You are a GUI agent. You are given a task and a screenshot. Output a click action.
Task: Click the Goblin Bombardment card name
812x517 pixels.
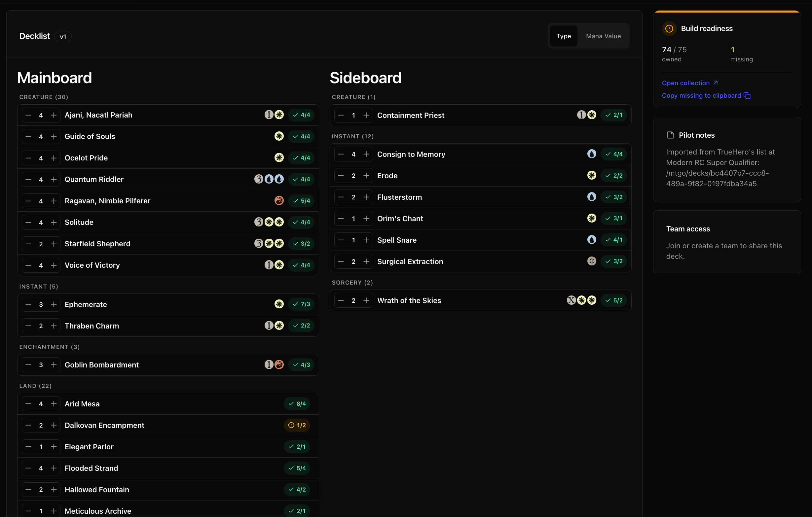coord(101,365)
